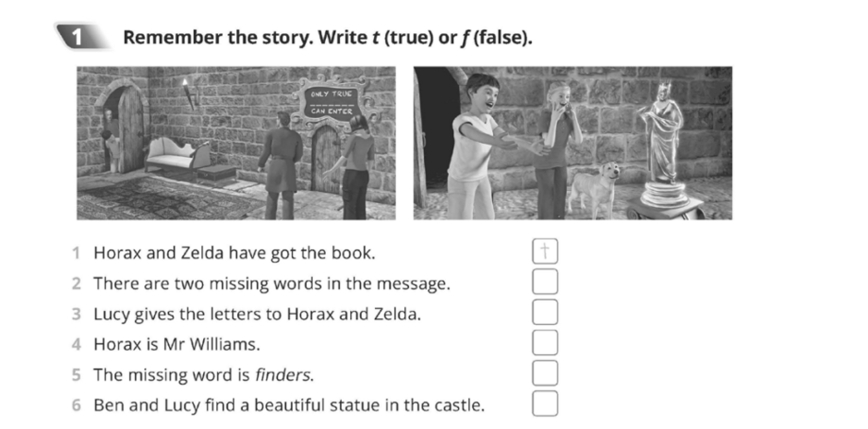Select the box next to Horax is Mr Williams
Image resolution: width=868 pixels, height=429 pixels.
[545, 343]
